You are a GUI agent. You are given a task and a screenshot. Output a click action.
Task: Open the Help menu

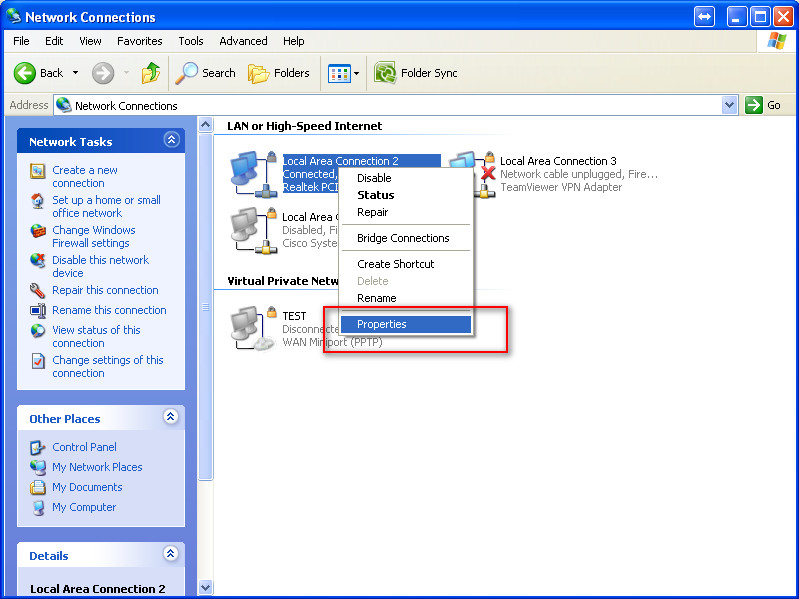[294, 41]
